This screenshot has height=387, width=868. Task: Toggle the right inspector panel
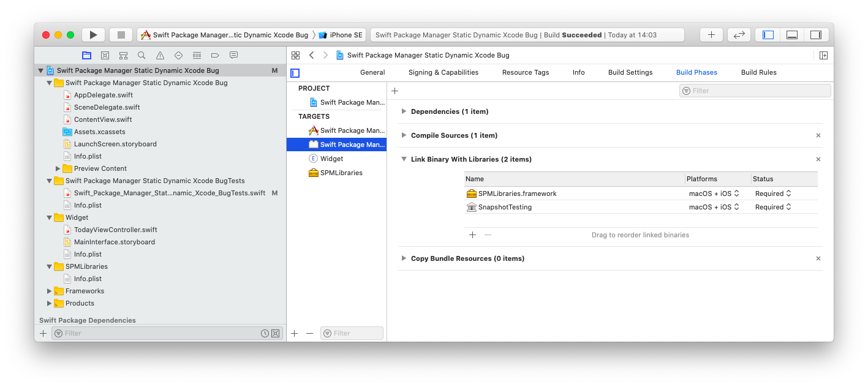click(x=815, y=35)
